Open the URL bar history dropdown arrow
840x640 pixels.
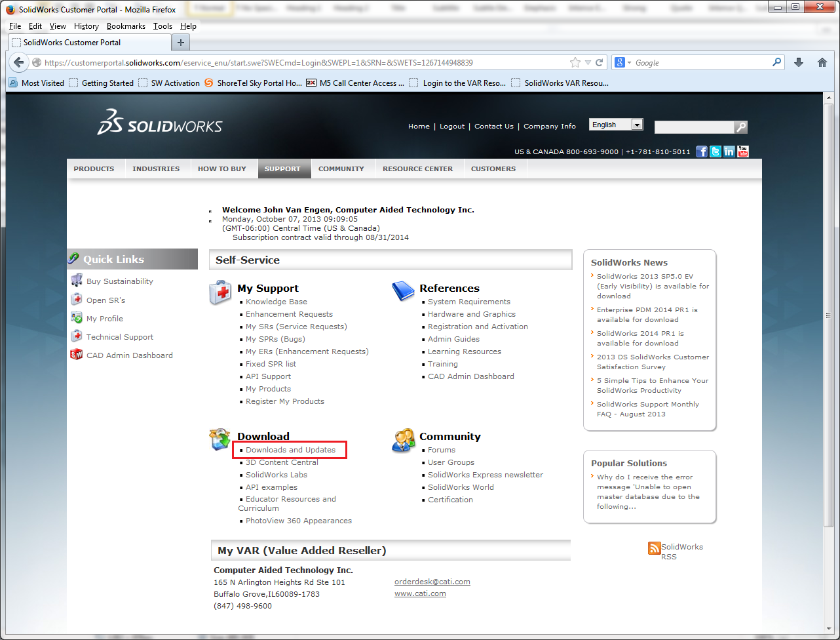tap(588, 63)
